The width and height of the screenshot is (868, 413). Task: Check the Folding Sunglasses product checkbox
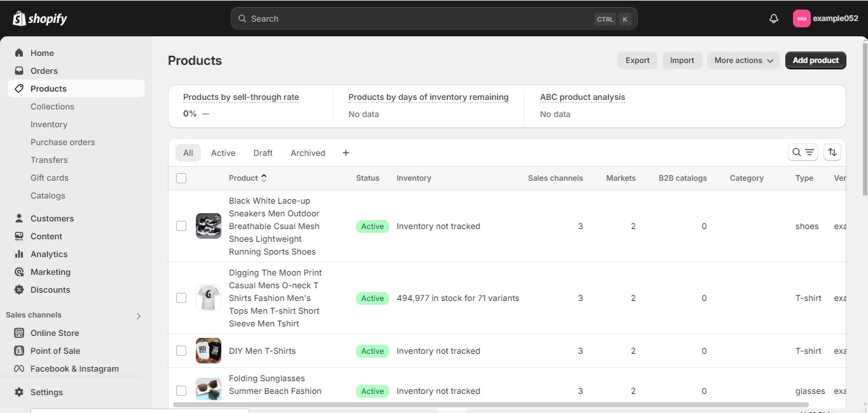(x=181, y=391)
